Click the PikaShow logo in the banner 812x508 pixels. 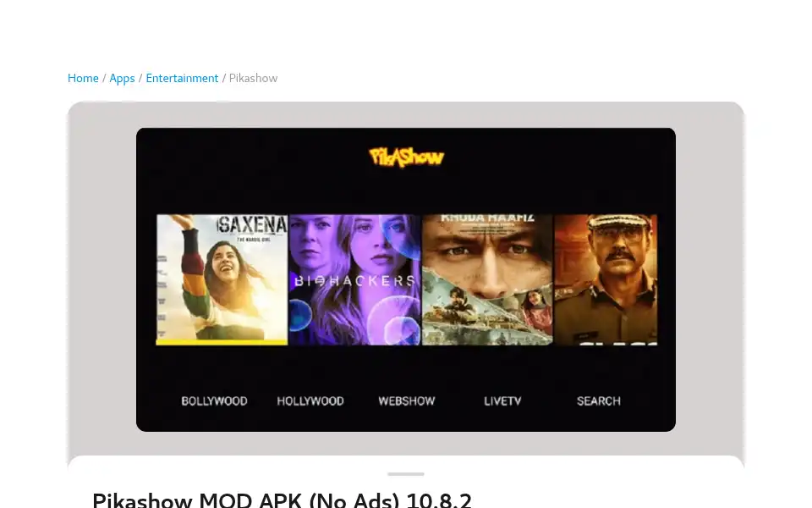pos(407,157)
